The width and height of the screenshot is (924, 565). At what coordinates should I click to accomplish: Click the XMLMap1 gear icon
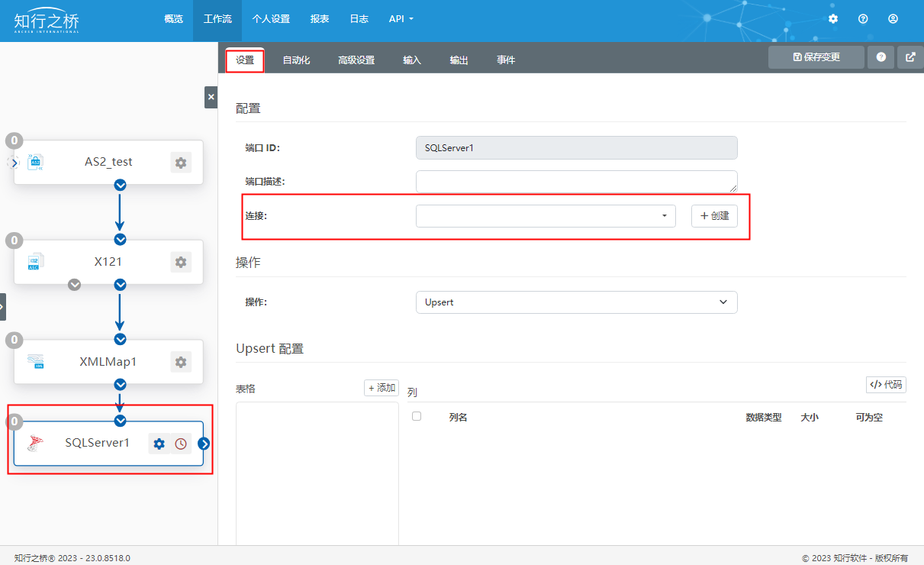click(x=181, y=362)
